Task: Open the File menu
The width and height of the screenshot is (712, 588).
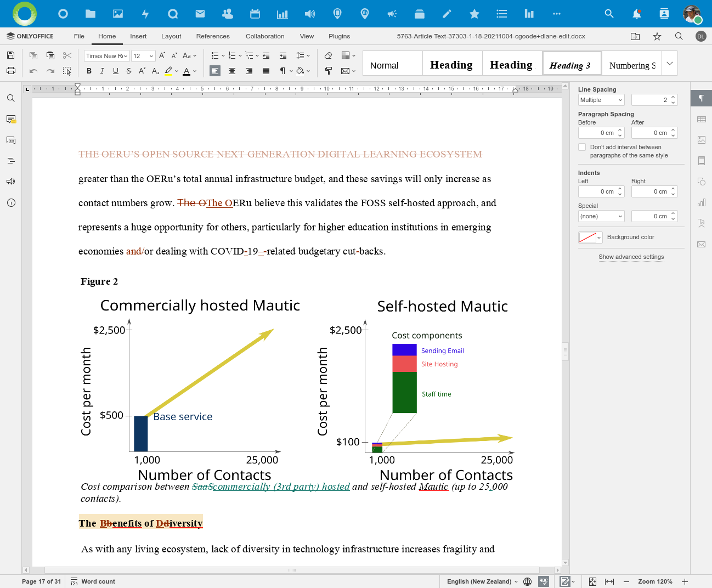Action: click(x=79, y=36)
